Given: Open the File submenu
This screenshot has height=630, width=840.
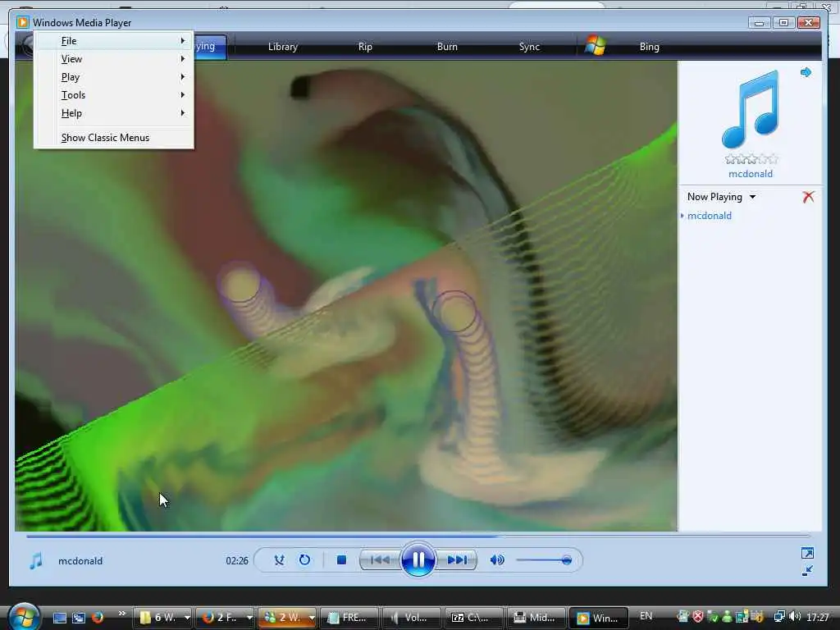Looking at the screenshot, I should pos(113,41).
